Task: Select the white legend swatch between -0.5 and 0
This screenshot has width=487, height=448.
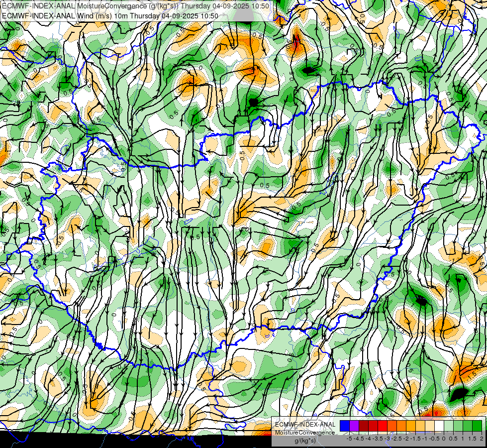Action: [439, 426]
